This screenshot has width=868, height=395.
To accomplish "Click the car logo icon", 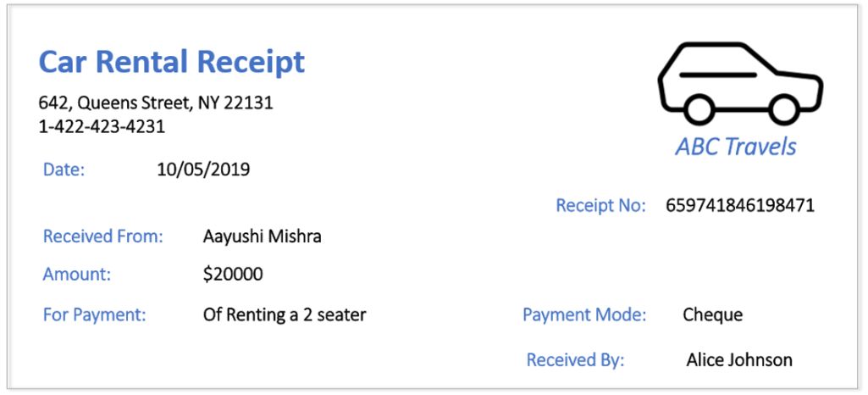I will [740, 84].
